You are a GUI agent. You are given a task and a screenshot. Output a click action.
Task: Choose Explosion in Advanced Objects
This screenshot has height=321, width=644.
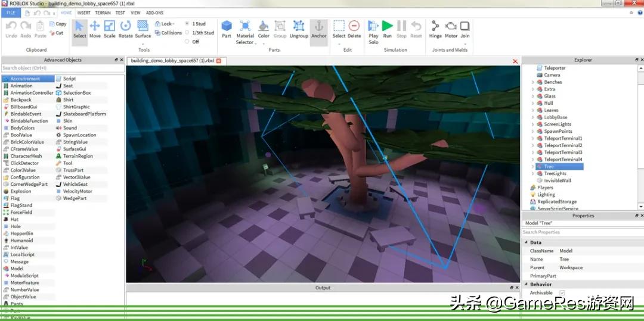20,191
